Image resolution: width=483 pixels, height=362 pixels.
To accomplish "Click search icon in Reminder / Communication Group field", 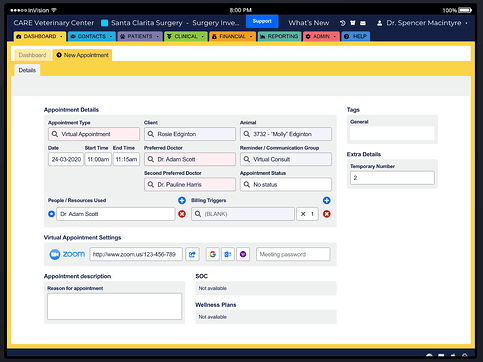I will coord(247,159).
